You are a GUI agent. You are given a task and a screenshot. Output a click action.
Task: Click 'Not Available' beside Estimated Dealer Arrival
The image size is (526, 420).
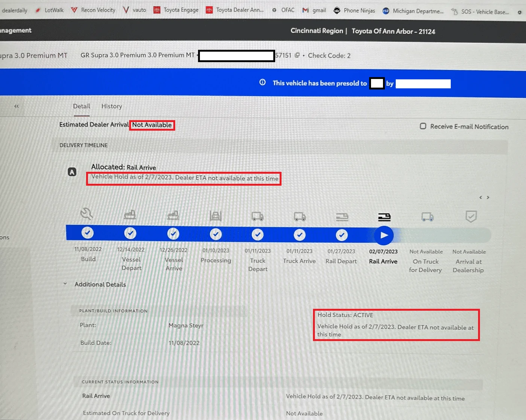[x=152, y=125]
